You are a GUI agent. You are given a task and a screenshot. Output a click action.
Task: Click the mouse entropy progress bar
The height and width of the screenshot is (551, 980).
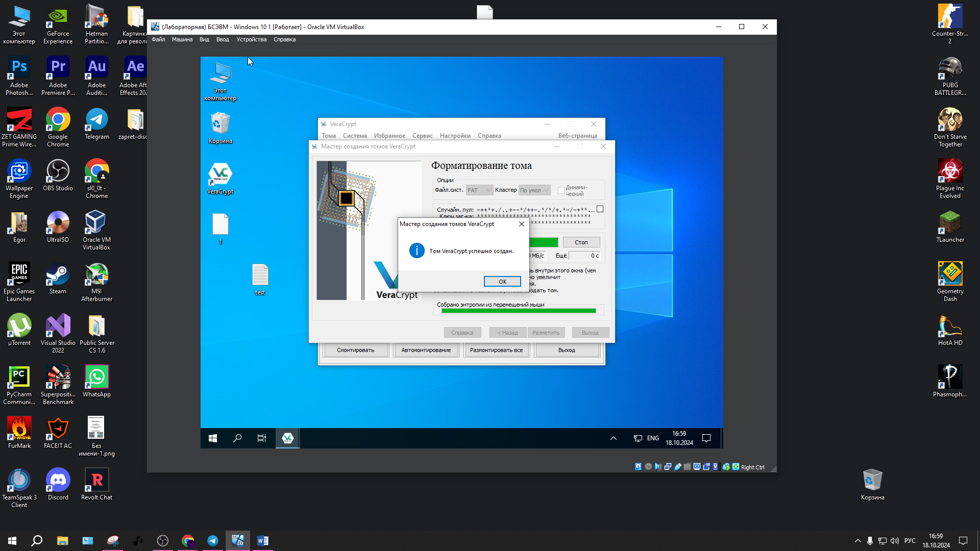[x=519, y=311]
